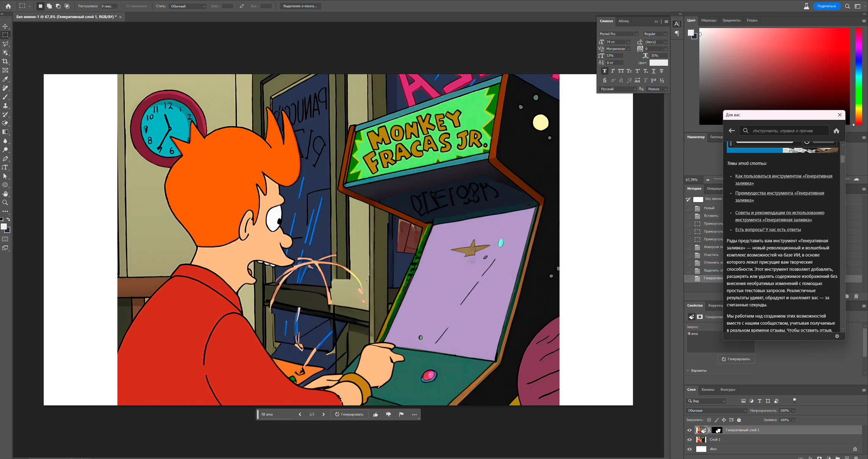
Task: Toggle Quick Mask mode icon
Action: click(x=6, y=239)
